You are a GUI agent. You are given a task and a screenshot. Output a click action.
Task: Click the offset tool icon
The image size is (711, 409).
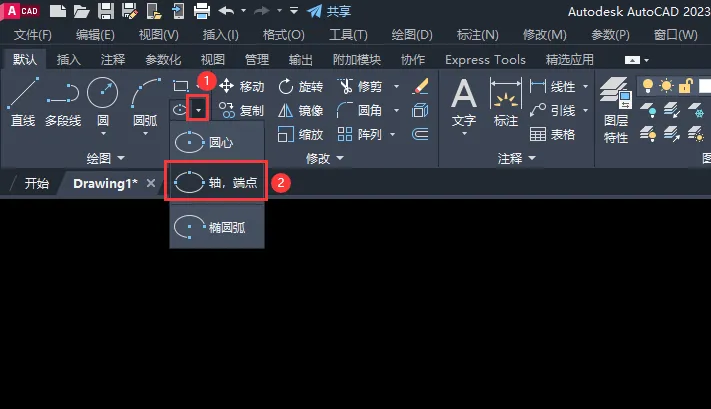pyautogui.click(x=420, y=134)
